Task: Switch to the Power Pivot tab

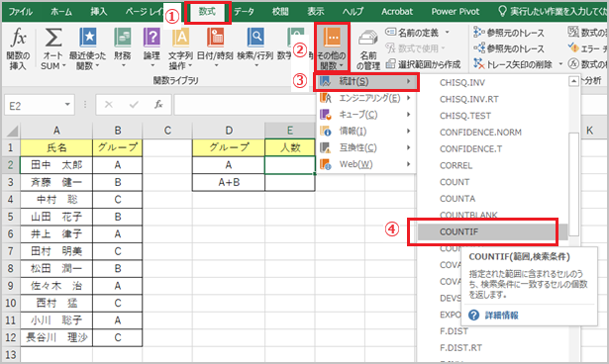Action: tap(456, 12)
